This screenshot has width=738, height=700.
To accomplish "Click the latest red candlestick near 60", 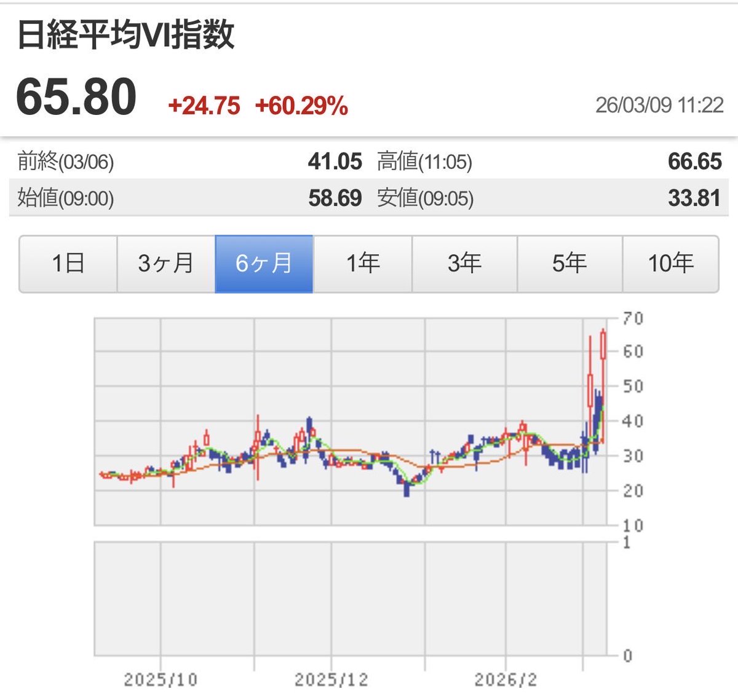I will click(603, 345).
